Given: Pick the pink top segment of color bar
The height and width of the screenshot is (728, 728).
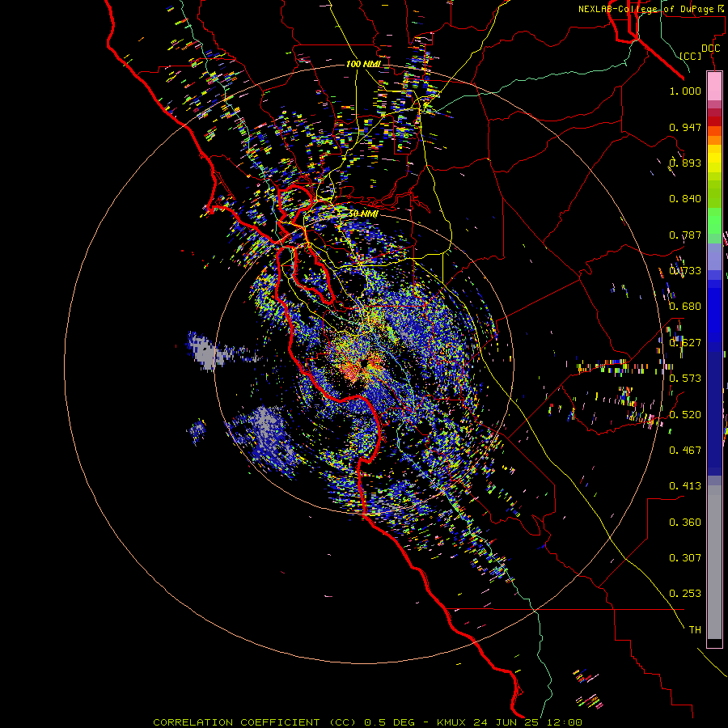Looking at the screenshot, I should coord(714,87).
